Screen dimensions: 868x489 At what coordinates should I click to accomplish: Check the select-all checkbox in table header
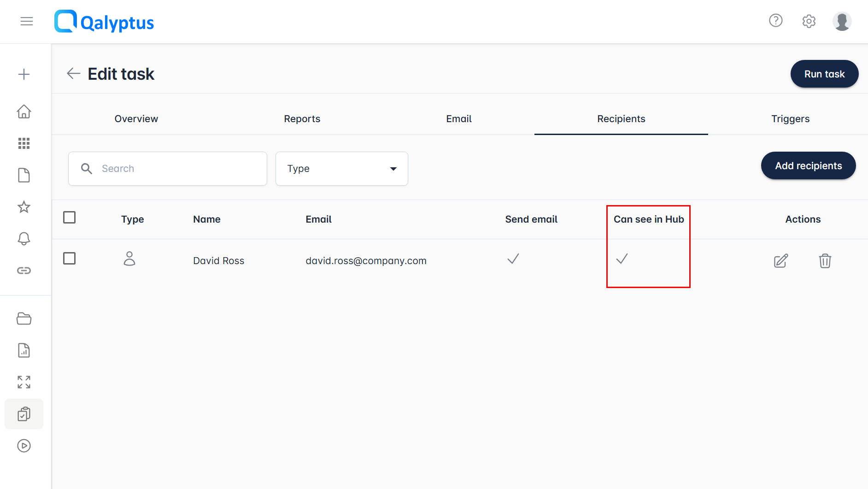click(69, 218)
